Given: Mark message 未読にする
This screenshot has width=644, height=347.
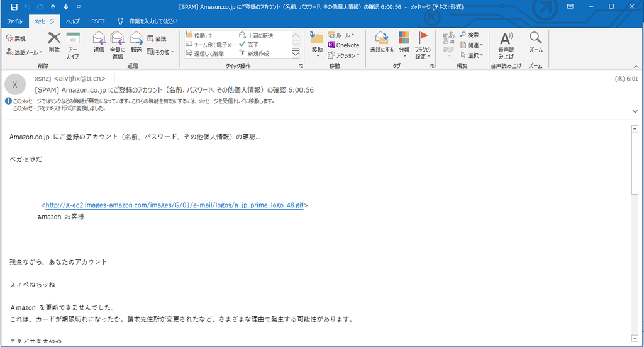Looking at the screenshot, I should tap(382, 43).
